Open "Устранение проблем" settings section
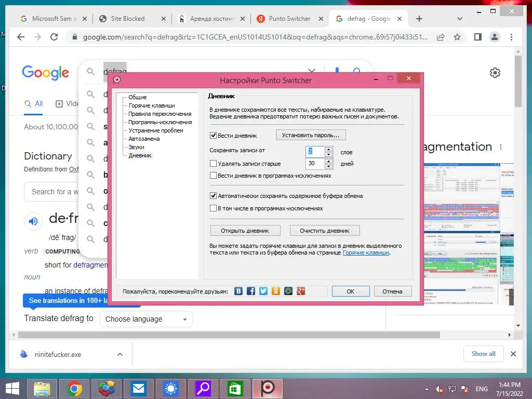 156,130
